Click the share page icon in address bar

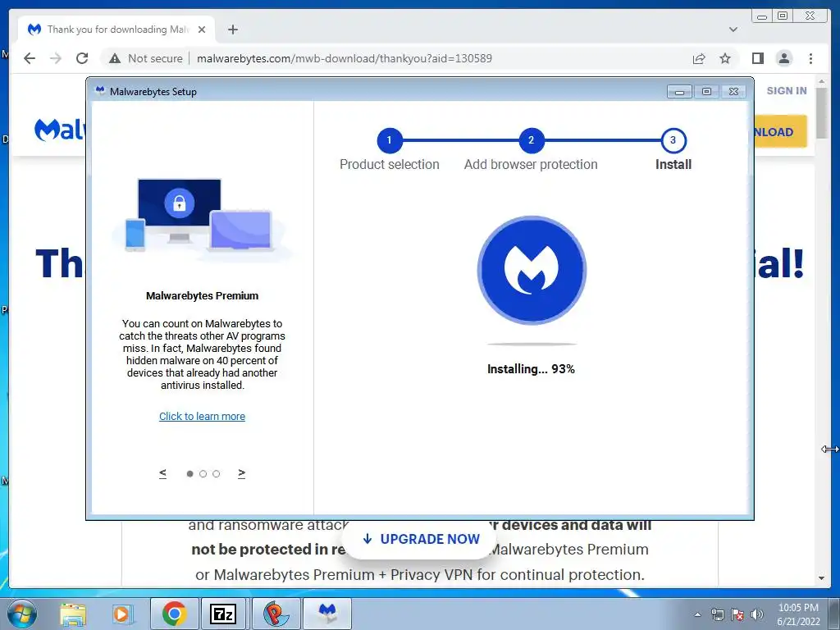coord(699,58)
